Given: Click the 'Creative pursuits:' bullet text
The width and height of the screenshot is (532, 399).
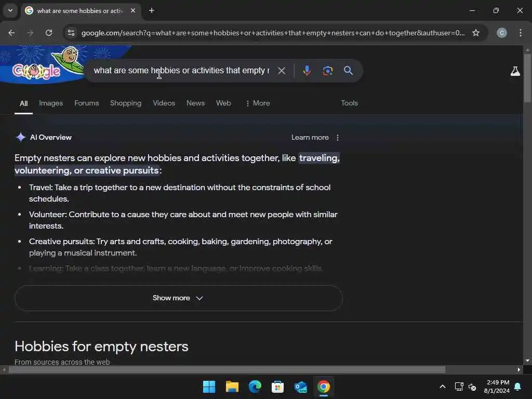Looking at the screenshot, I should coord(62,242).
